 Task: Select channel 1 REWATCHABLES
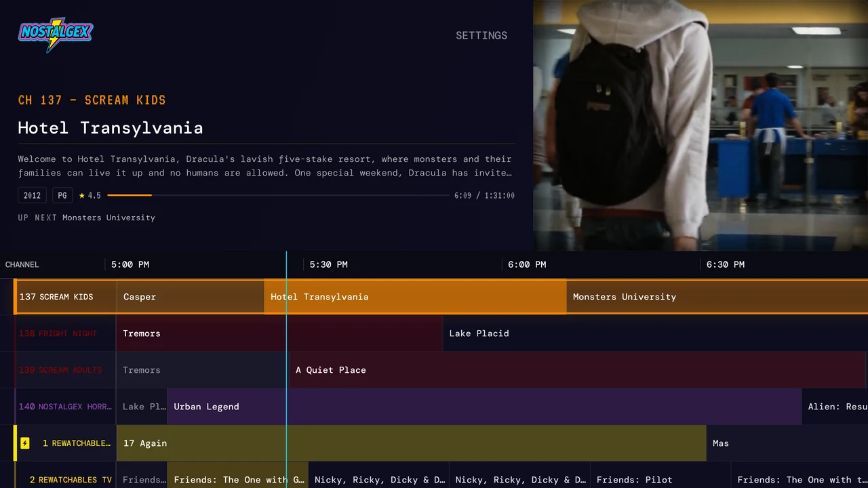pos(66,443)
